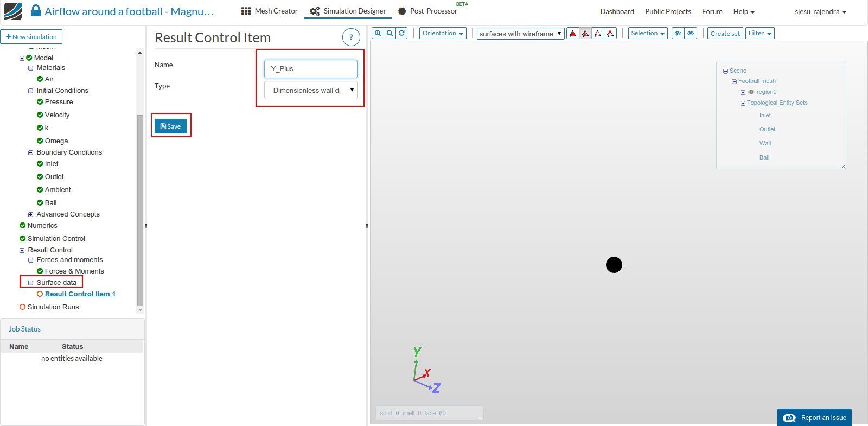
Task: Toggle visibility of region0 in scene tree
Action: tap(751, 92)
